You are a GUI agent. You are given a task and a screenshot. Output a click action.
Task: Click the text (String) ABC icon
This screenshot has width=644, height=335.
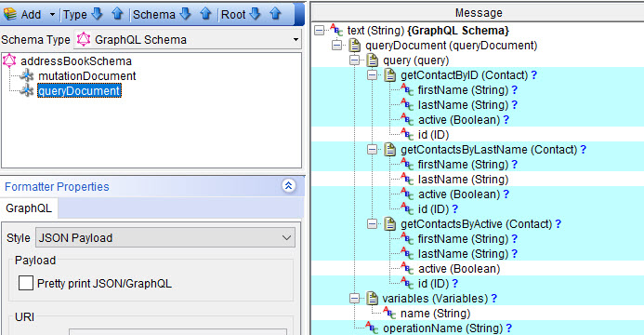(336, 30)
